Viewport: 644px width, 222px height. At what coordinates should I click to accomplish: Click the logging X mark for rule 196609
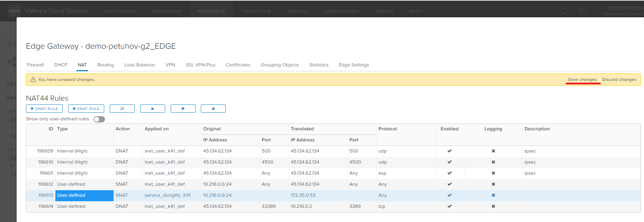[493, 151]
